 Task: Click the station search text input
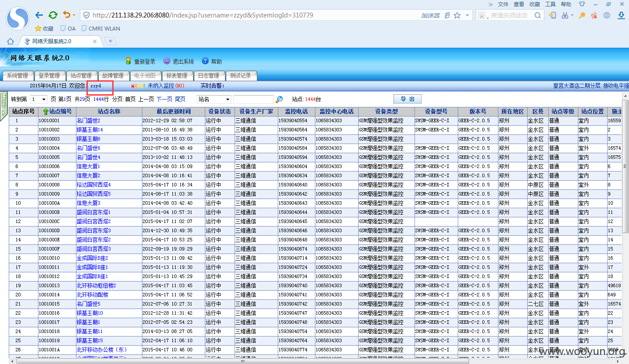[253, 100]
